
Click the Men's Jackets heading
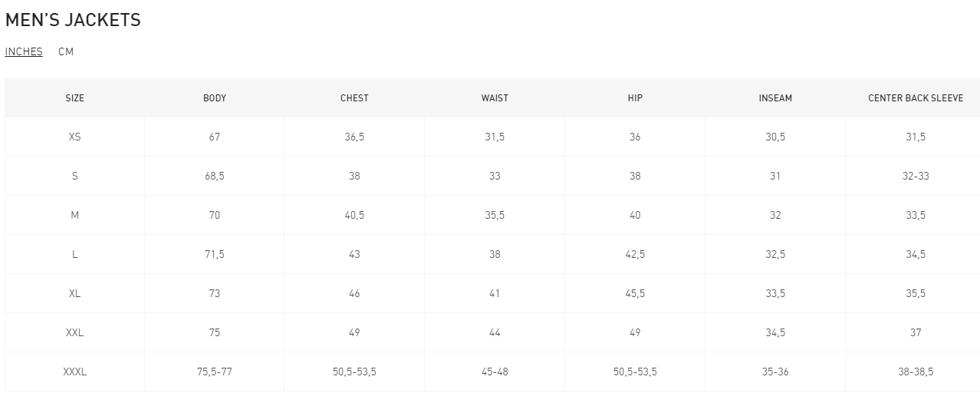click(x=73, y=21)
